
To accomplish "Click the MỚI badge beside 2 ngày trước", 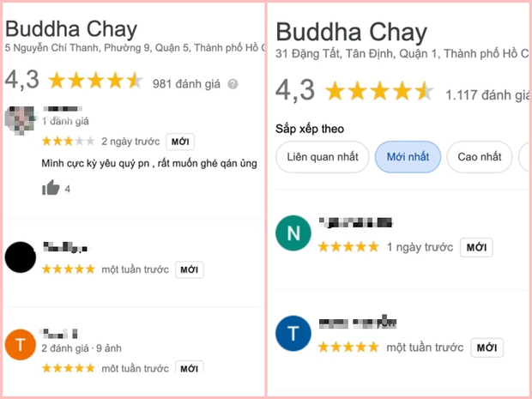I will point(180,142).
